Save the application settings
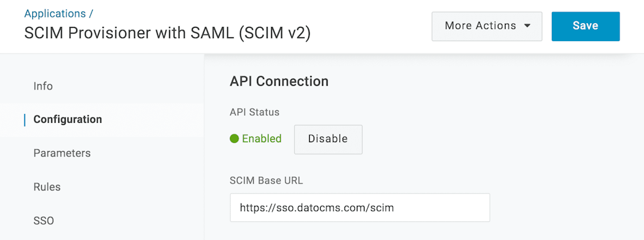The height and width of the screenshot is (240, 644). [585, 26]
